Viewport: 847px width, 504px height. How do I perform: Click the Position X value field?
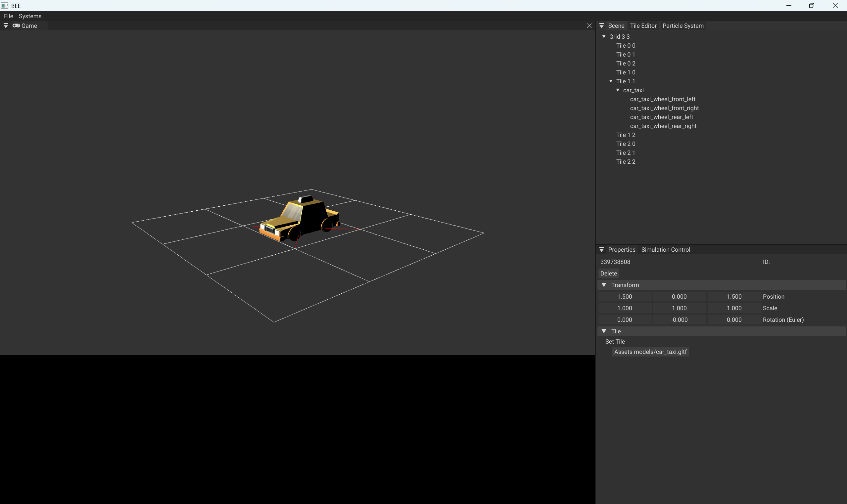pos(624,297)
